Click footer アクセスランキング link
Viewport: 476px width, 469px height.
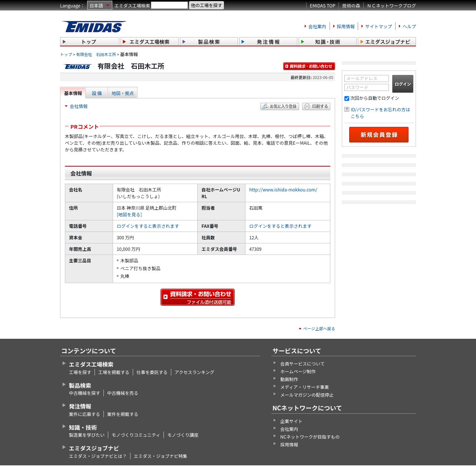click(194, 372)
